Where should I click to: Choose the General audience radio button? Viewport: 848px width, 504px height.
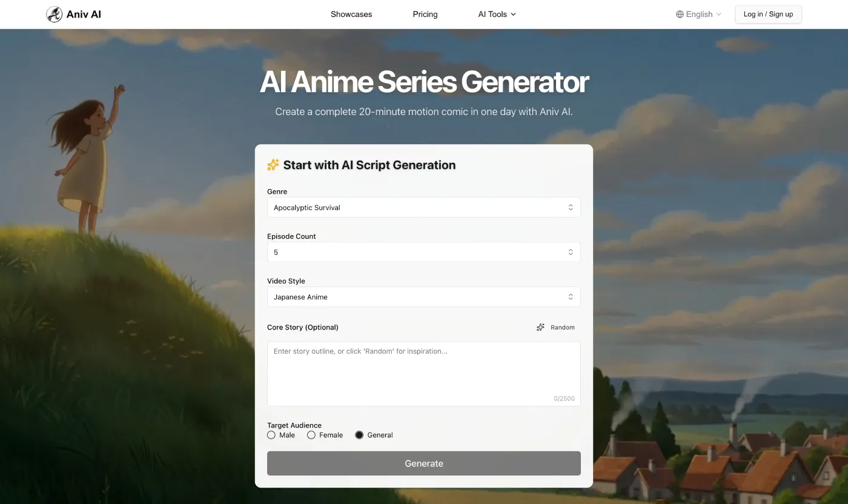click(359, 435)
